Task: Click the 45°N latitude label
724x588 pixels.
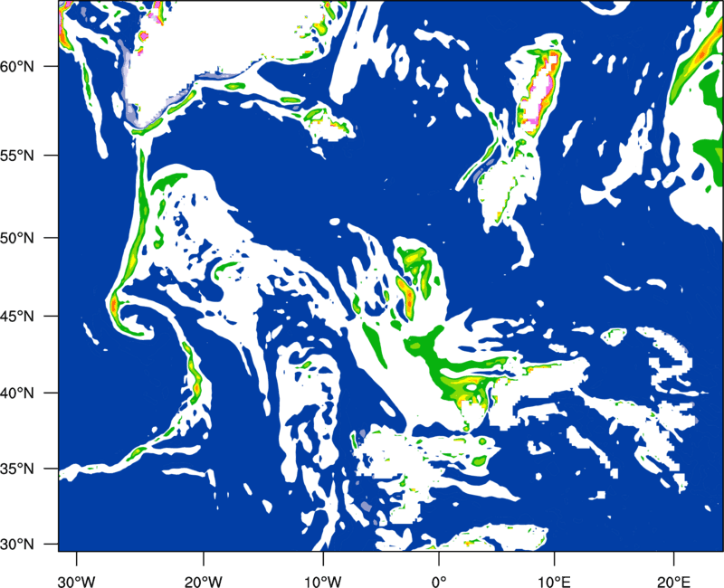Action: pos(17,316)
